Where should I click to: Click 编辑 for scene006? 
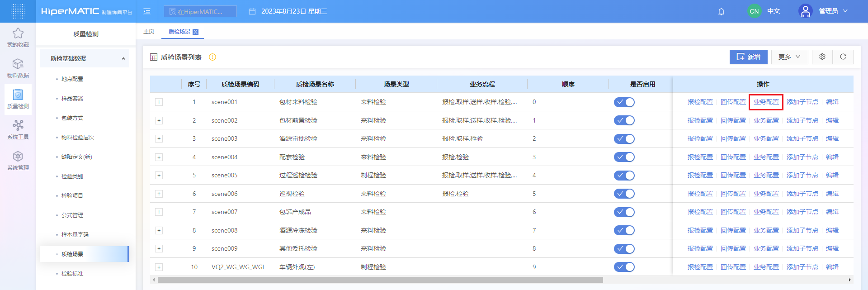click(832, 194)
